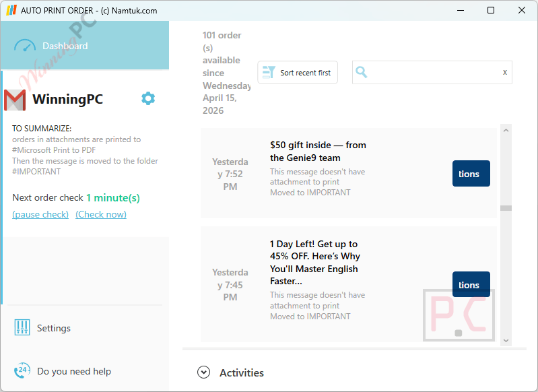538x392 pixels.
Task: Click the Yesterday 7:52 PM timestamp
Action: (x=230, y=174)
